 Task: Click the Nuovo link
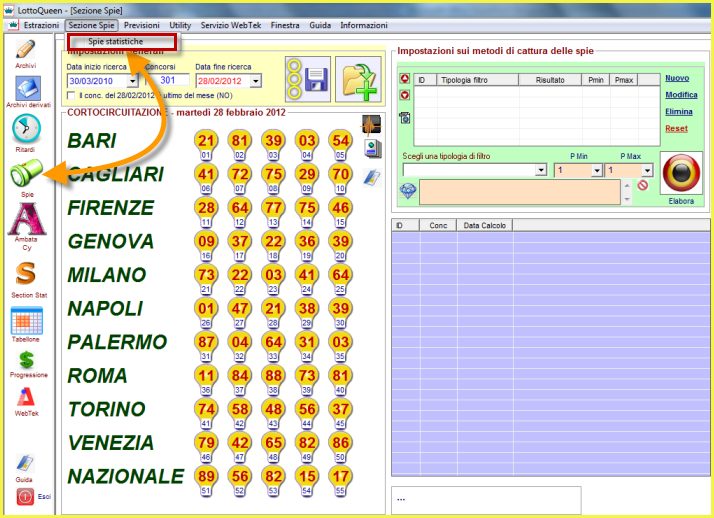[677, 78]
